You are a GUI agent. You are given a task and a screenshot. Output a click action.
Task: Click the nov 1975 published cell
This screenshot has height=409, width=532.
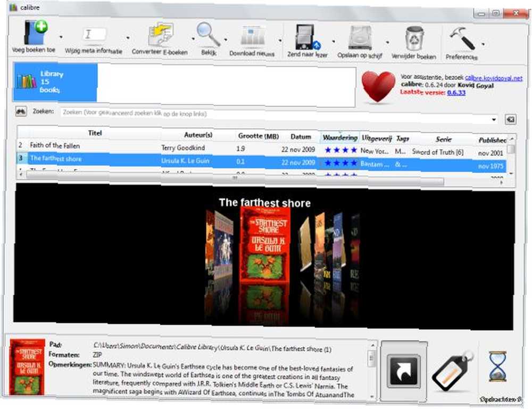click(491, 166)
